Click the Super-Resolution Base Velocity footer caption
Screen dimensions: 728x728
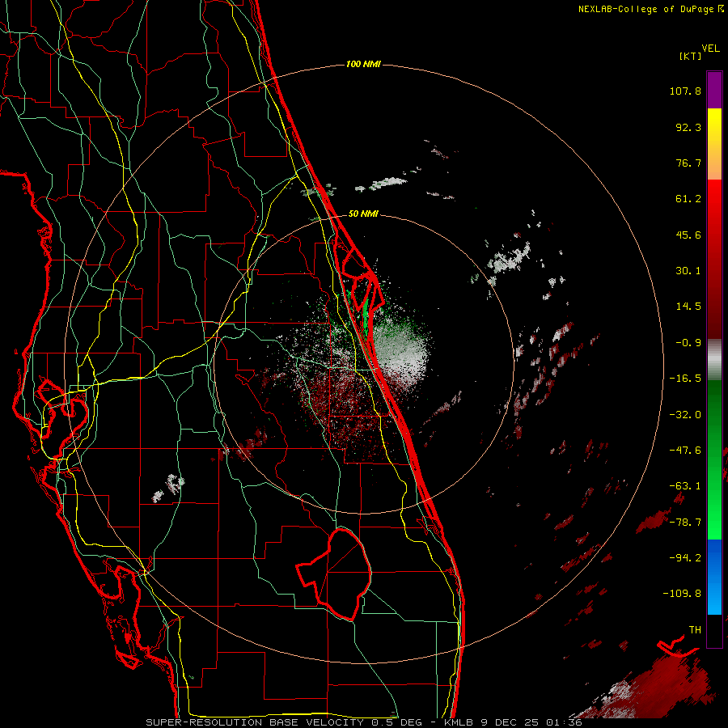click(x=363, y=722)
